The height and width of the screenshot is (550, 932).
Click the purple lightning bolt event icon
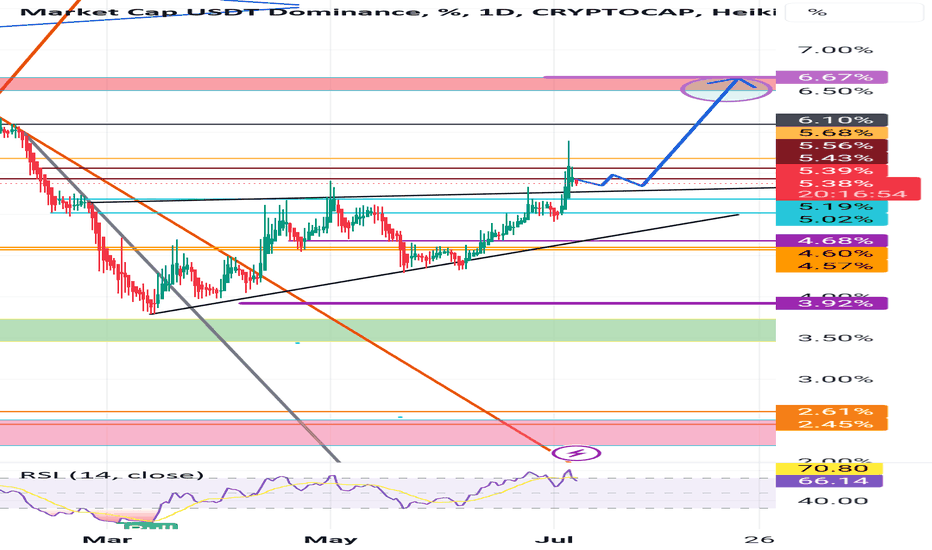(x=576, y=454)
